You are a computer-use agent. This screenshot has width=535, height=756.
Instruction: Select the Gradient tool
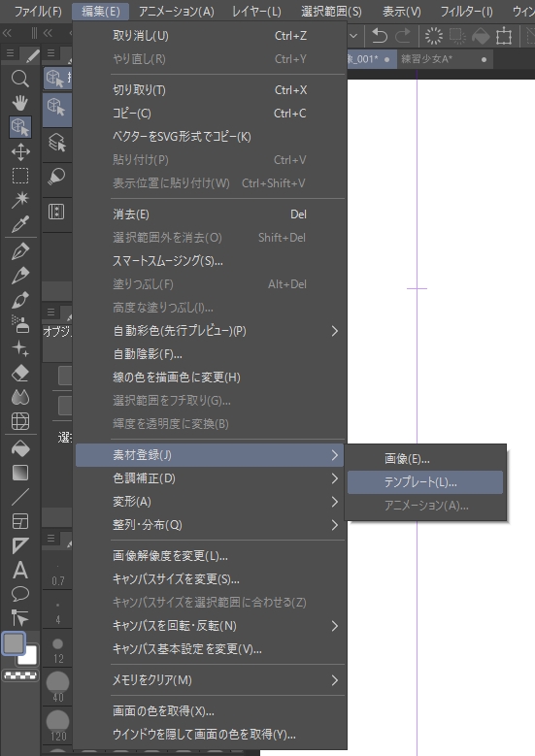coord(19,473)
